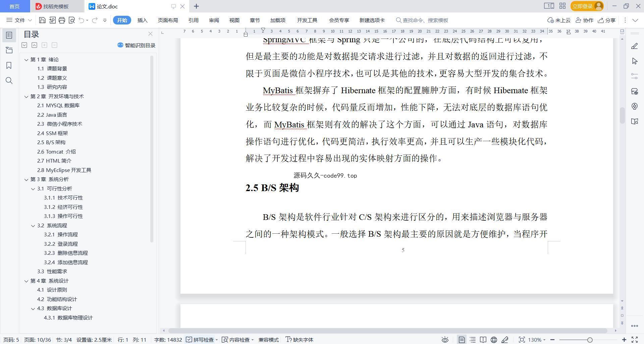The height and width of the screenshot is (344, 644).
Task: Click 未上云 cloud status button
Action: pos(559,20)
